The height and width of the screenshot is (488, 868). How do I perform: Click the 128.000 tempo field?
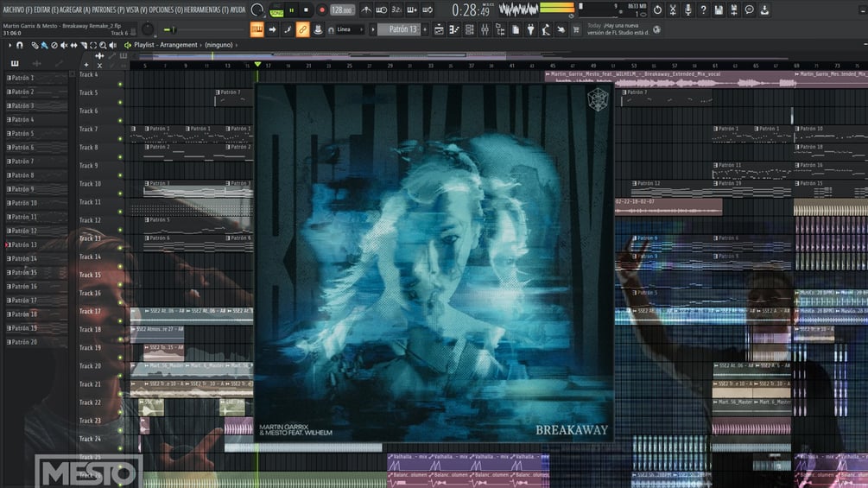(341, 10)
